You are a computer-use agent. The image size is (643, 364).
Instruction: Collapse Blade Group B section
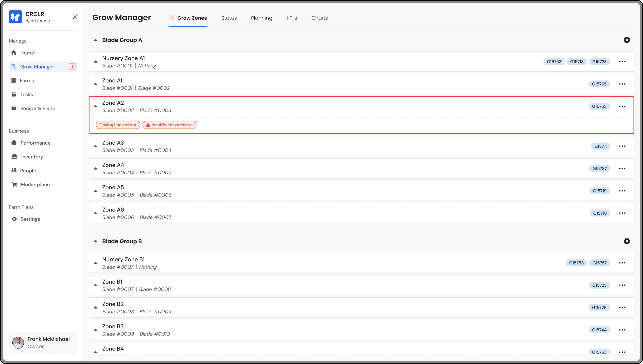click(95, 241)
